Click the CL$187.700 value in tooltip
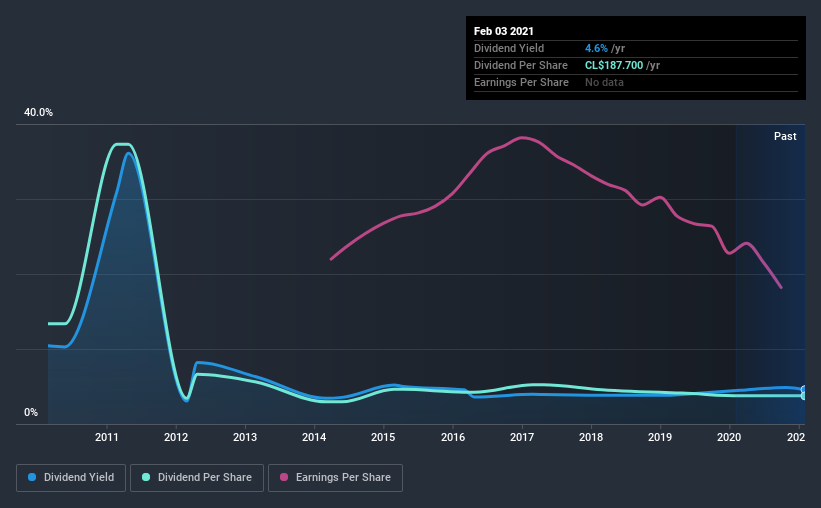The height and width of the screenshot is (508, 821). point(614,65)
